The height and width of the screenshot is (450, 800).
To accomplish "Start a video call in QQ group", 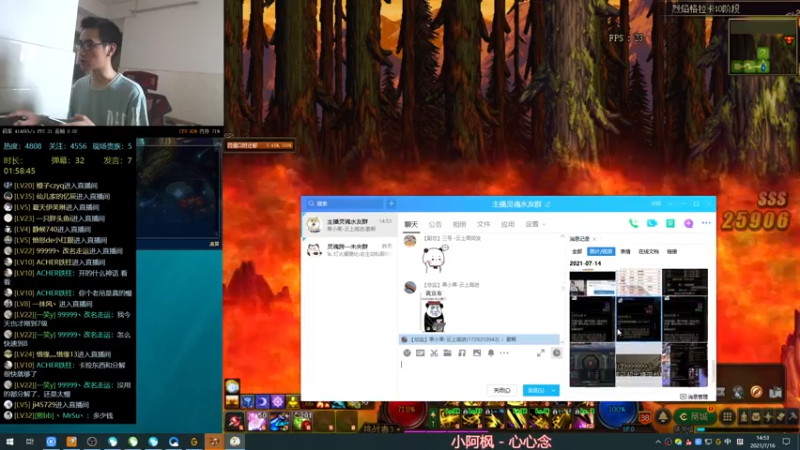I will (652, 223).
